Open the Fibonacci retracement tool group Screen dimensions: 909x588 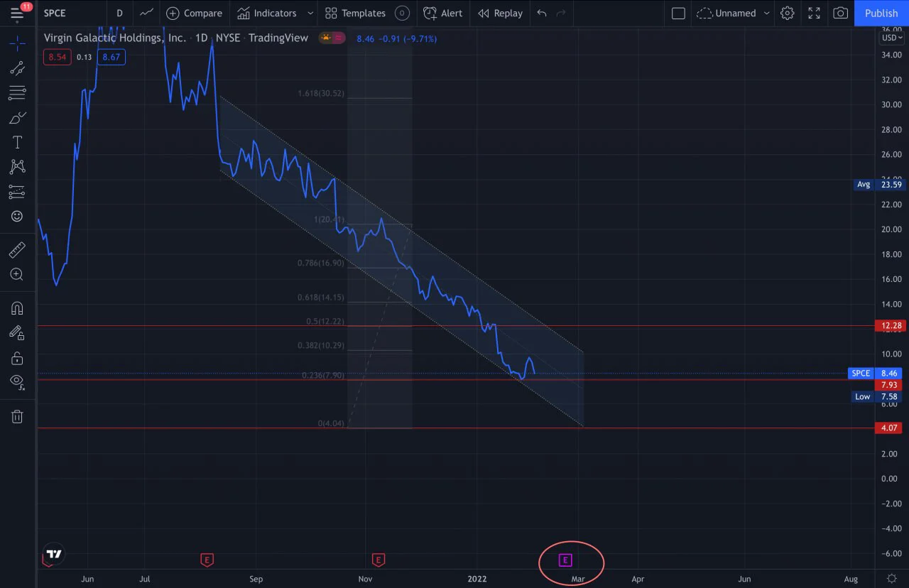click(x=17, y=93)
